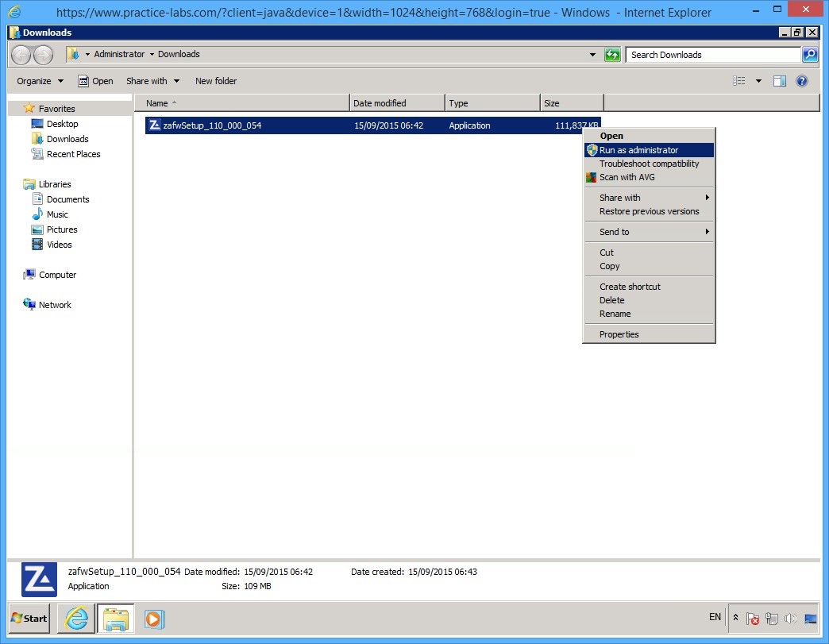The height and width of the screenshot is (644, 829).
Task: Open the volume control tray icon
Action: click(791, 618)
